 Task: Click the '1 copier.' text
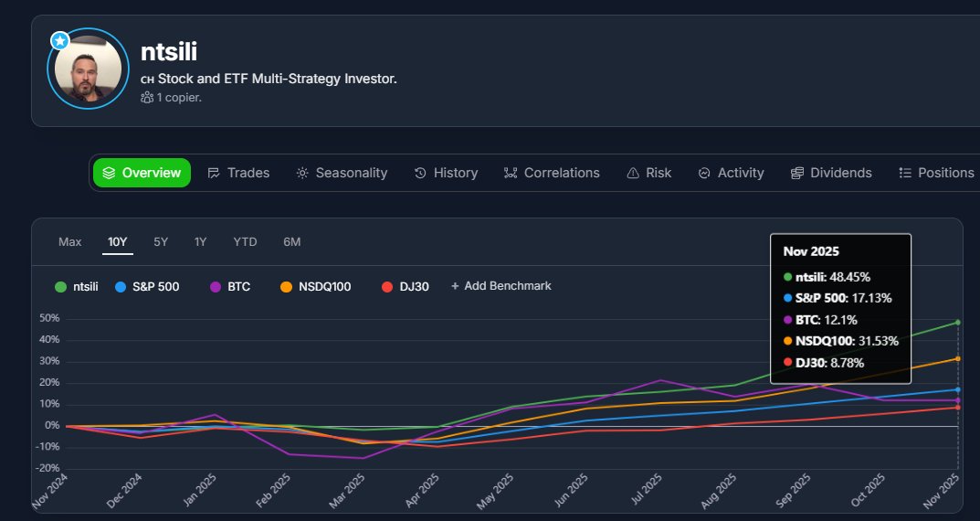tap(179, 98)
